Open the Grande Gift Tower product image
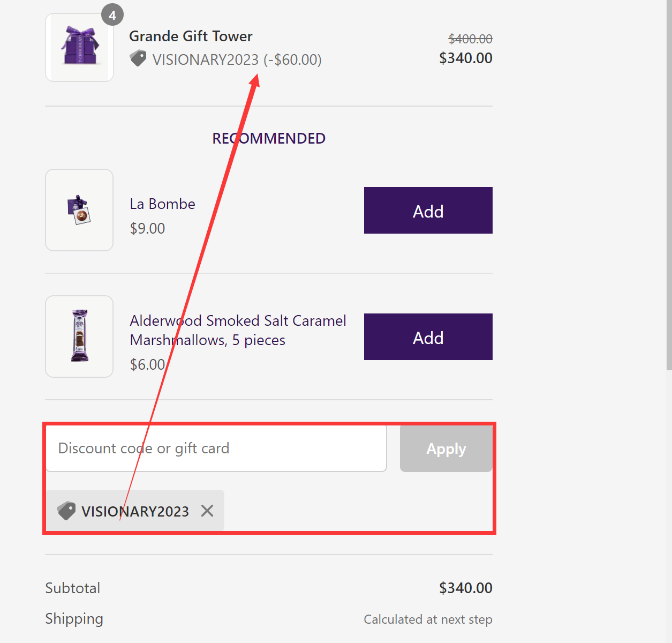The height and width of the screenshot is (643, 672). click(79, 47)
